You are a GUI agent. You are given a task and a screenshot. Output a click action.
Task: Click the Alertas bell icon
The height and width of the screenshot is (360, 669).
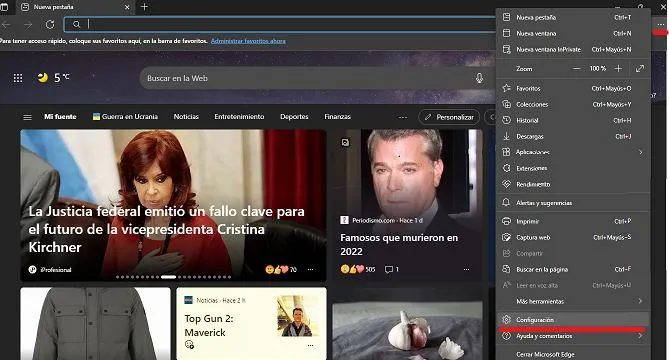point(506,203)
